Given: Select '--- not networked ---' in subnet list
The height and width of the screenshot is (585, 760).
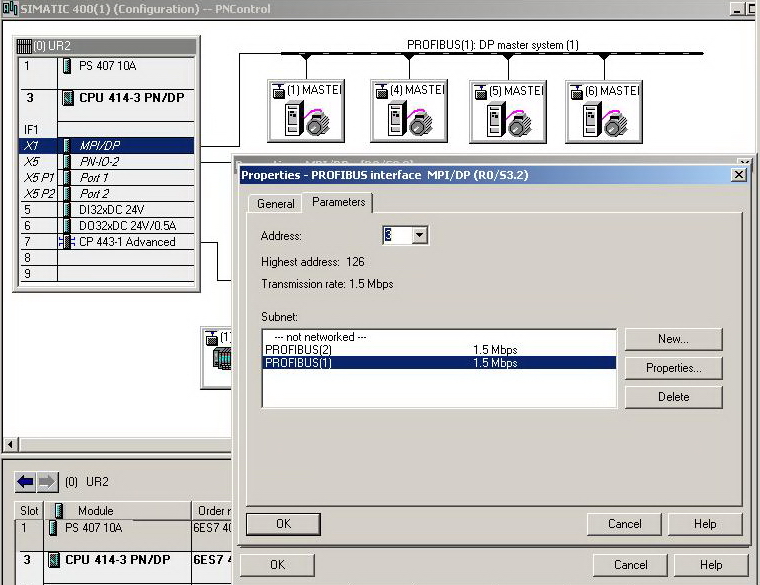Looking at the screenshot, I should point(439,337).
